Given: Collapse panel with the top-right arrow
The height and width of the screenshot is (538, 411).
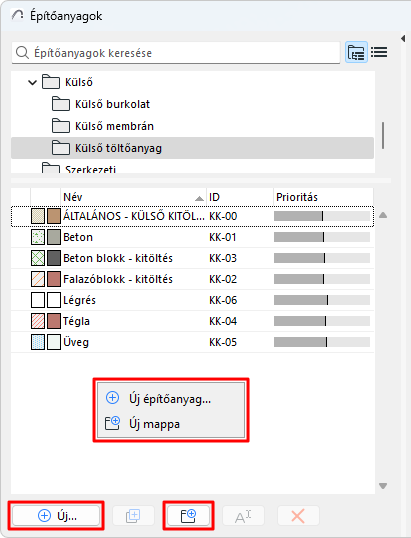Looking at the screenshot, I should point(403,38).
